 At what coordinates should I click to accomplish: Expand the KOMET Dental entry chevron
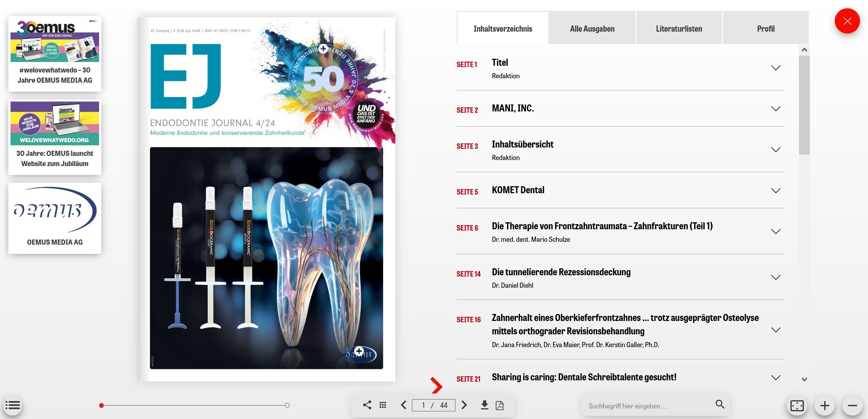[776, 191]
